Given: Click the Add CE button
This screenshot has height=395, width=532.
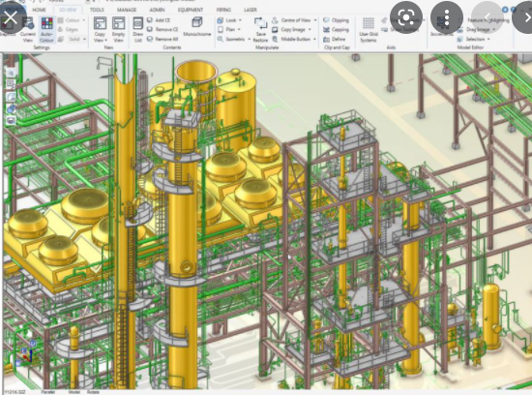Looking at the screenshot, I should (x=159, y=20).
